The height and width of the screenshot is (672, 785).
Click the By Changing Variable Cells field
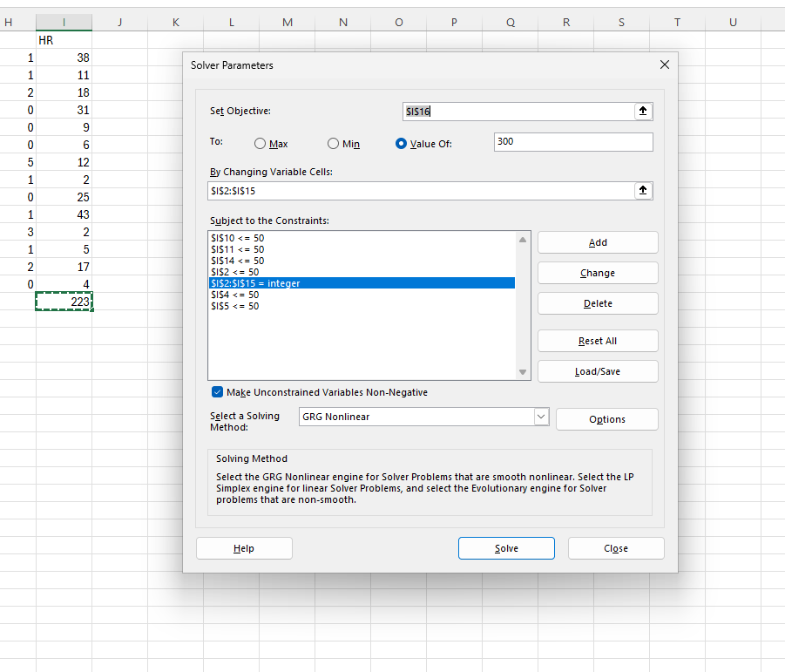click(421, 191)
